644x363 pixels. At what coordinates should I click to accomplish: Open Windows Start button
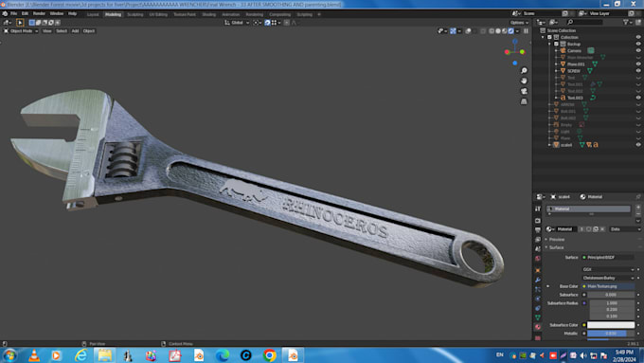coord(9,355)
